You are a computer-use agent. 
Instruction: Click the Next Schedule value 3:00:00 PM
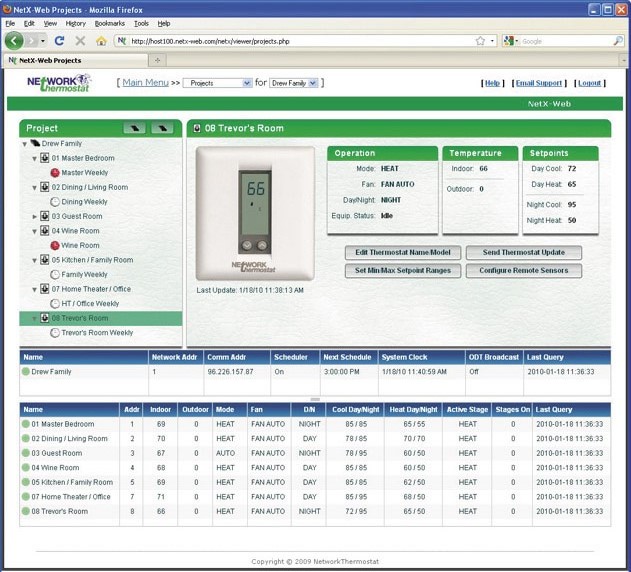click(342, 372)
